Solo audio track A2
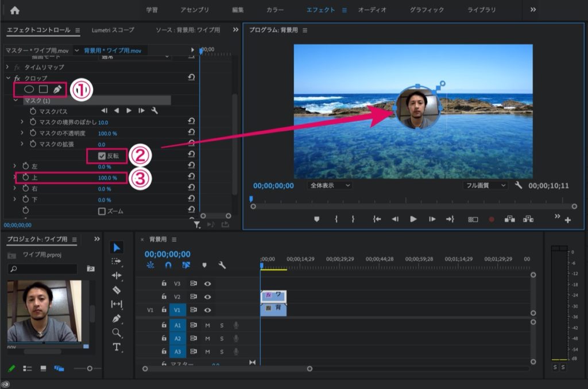 click(222, 339)
